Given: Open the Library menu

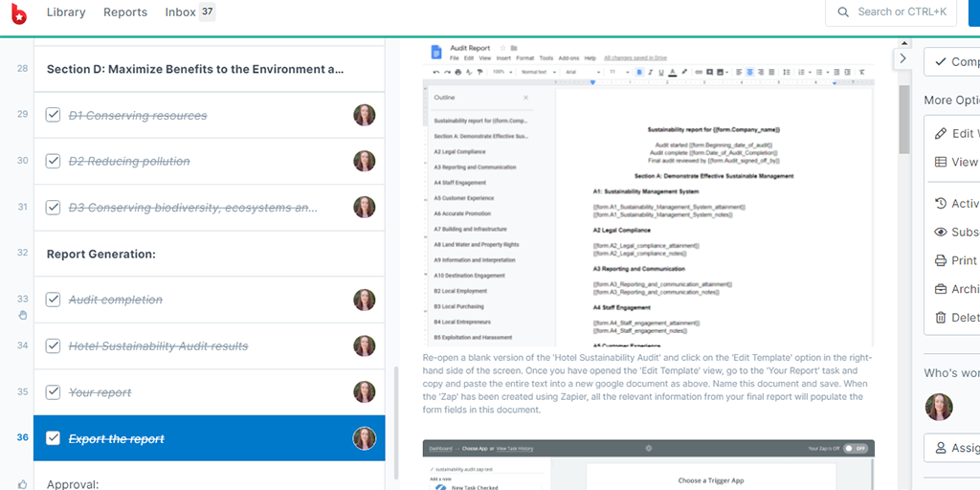Looking at the screenshot, I should (66, 12).
